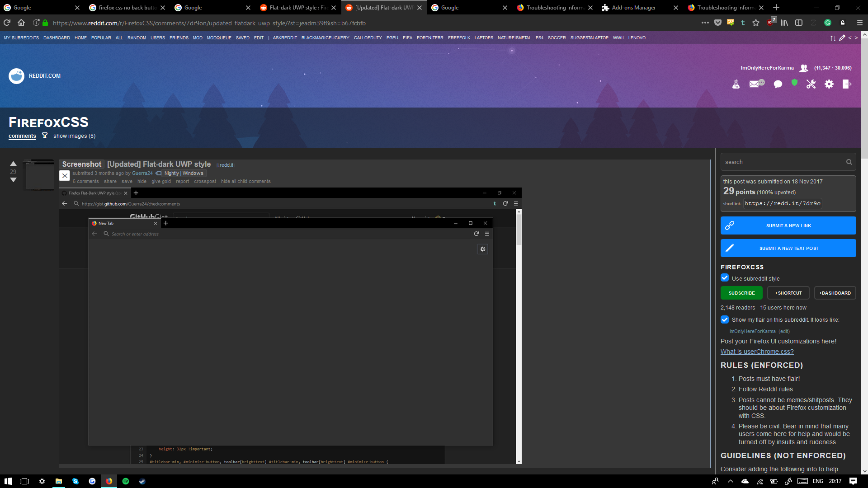Click SUBMIT A NEW LINK button
The height and width of the screenshot is (488, 868).
pos(788,225)
